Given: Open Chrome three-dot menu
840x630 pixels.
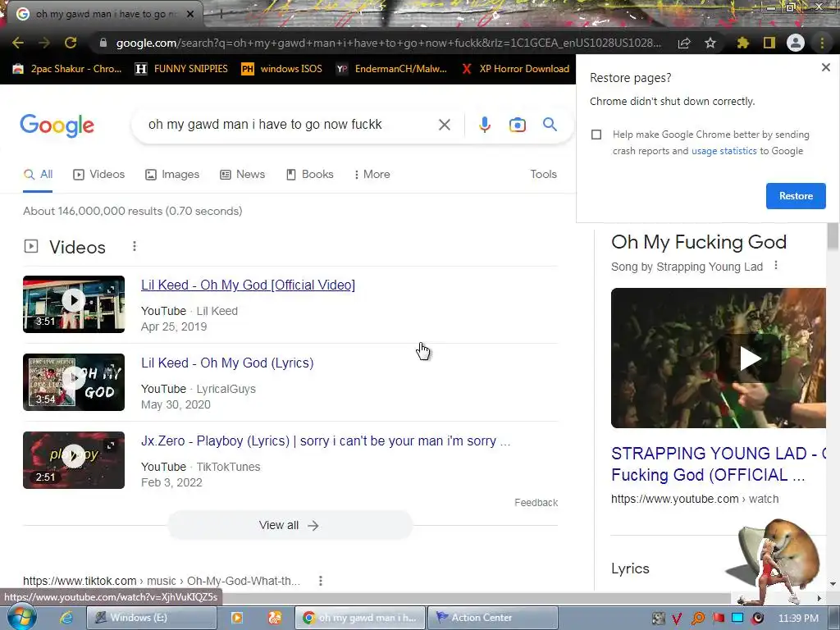Looking at the screenshot, I should pos(822,43).
